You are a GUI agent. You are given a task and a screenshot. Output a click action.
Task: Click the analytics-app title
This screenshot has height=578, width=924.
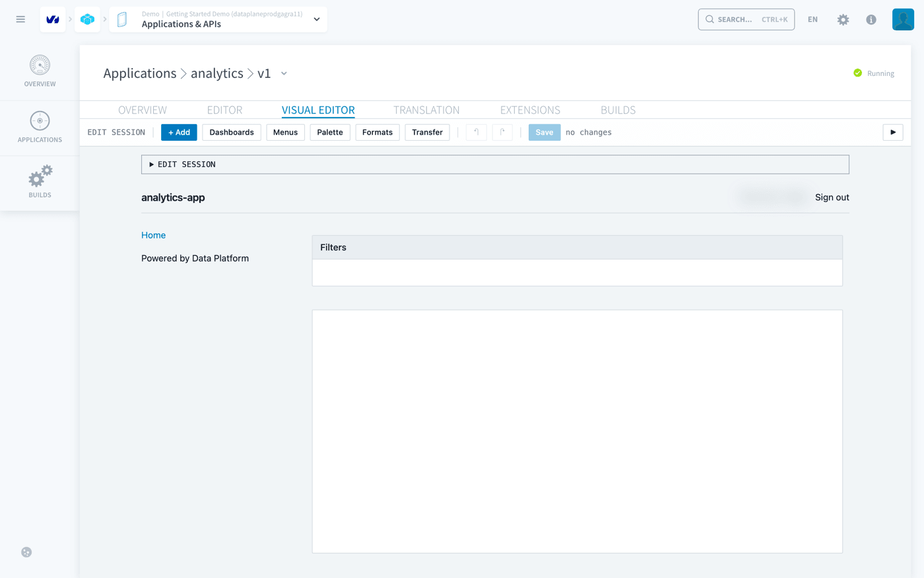point(173,198)
